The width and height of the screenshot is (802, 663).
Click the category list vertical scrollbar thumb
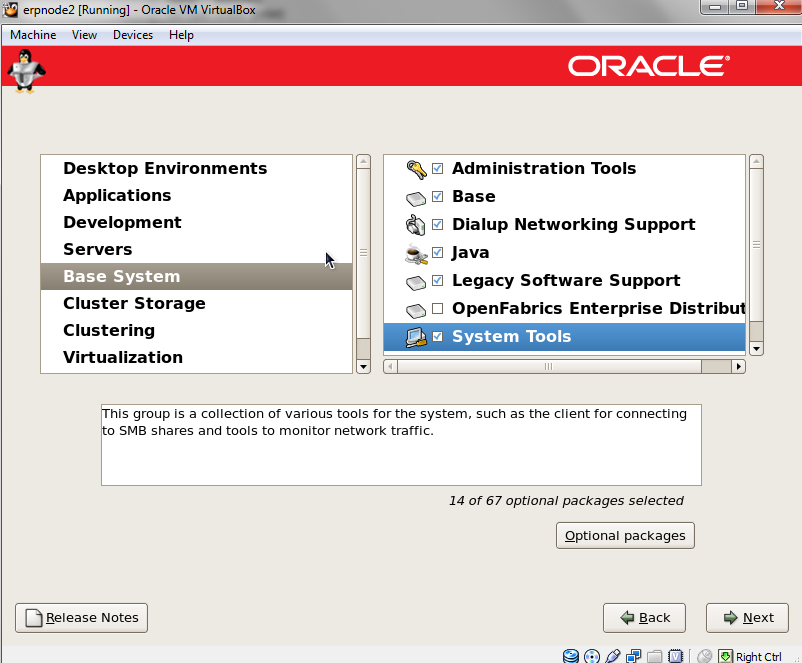click(x=363, y=253)
